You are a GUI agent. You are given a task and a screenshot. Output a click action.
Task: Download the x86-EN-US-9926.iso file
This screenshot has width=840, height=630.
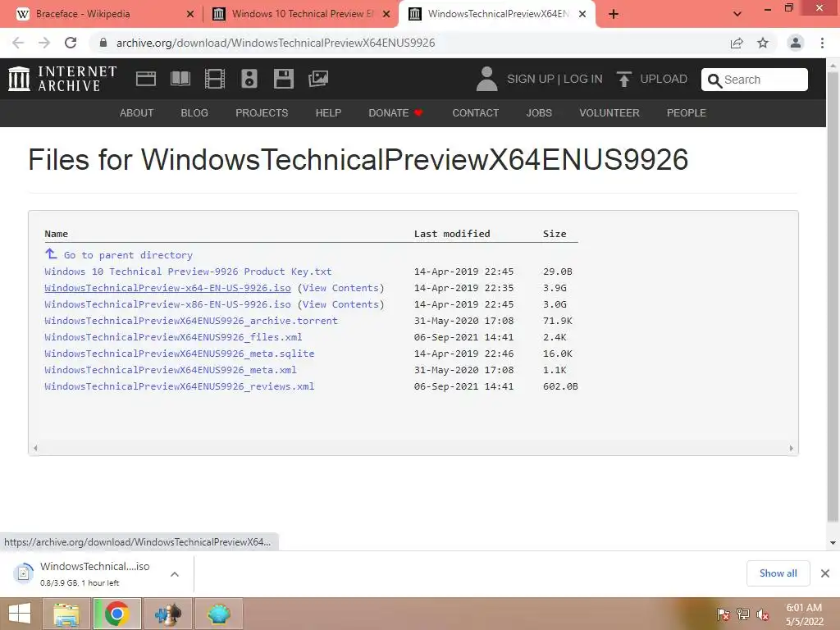point(167,304)
